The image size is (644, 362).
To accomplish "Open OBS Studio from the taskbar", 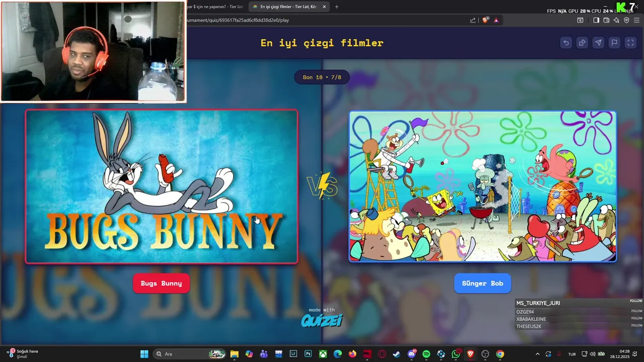I will point(485,354).
